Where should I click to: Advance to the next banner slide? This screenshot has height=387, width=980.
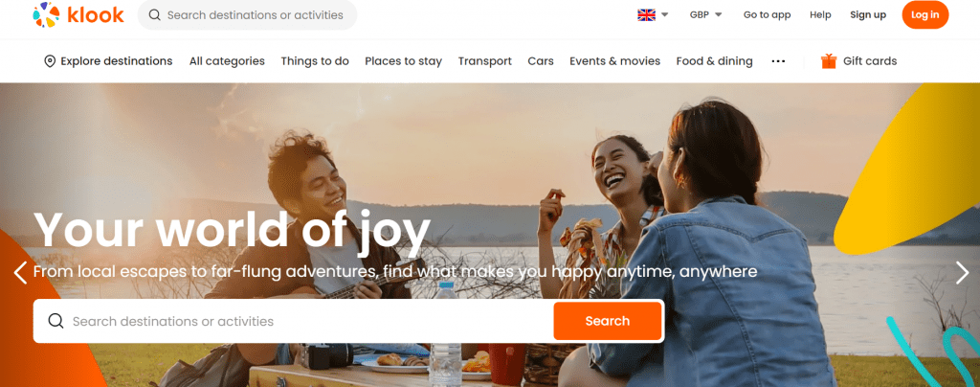pos(962,273)
